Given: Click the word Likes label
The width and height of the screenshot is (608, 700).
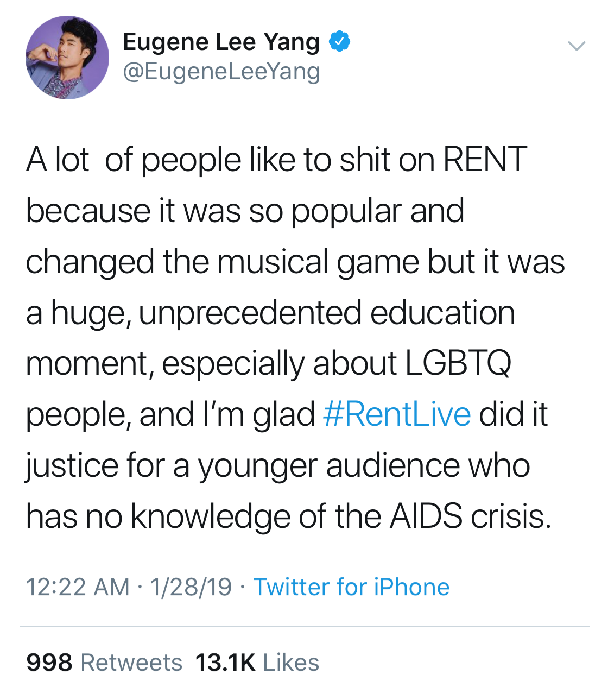Looking at the screenshot, I should [291, 663].
